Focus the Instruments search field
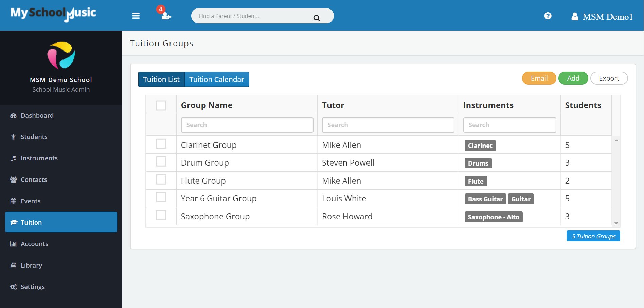This screenshot has width=644, height=308. point(510,125)
